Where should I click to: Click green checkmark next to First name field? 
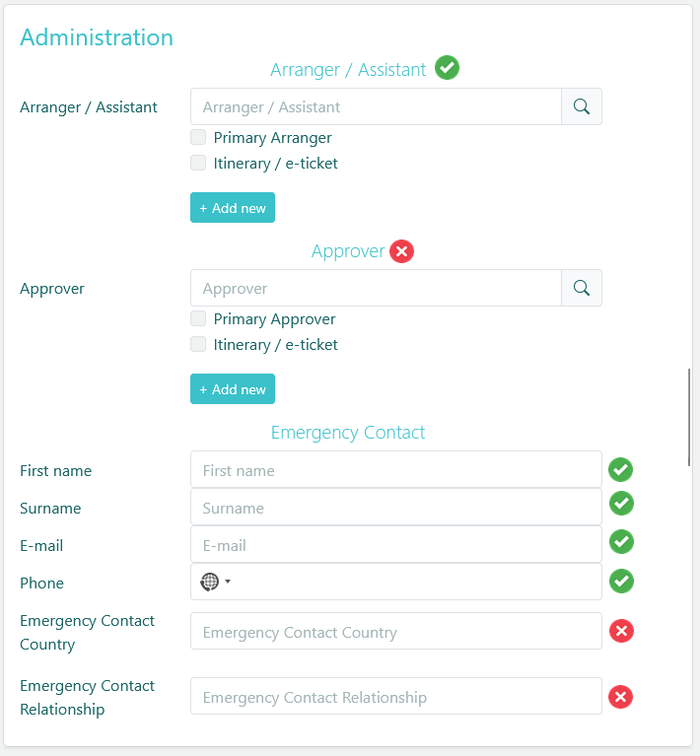pyautogui.click(x=620, y=469)
